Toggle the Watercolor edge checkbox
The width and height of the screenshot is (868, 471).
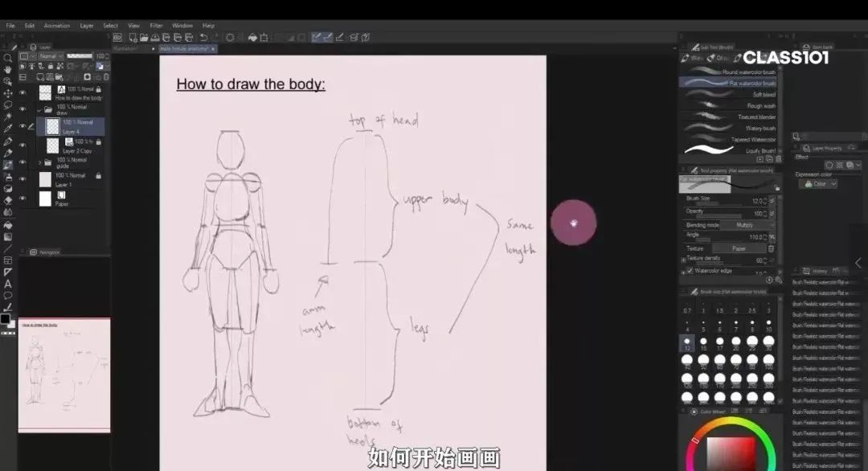click(x=690, y=271)
